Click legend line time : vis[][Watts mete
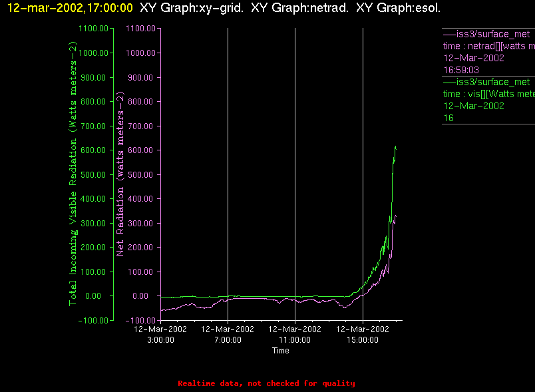Screen dimensions: 535x392 488,94
